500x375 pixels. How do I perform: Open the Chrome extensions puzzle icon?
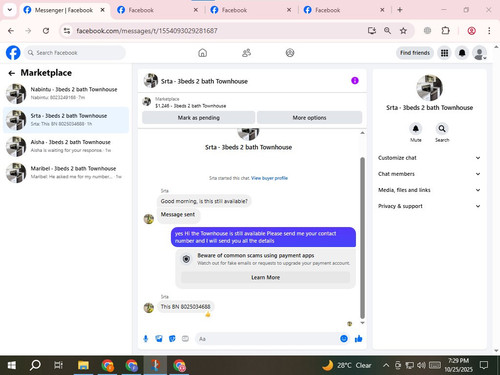[445, 31]
